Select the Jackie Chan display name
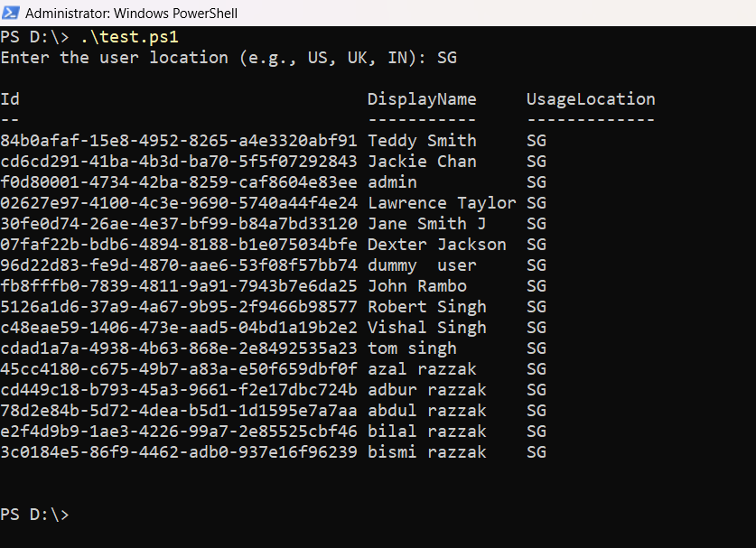Image resolution: width=756 pixels, height=548 pixels. (x=422, y=162)
